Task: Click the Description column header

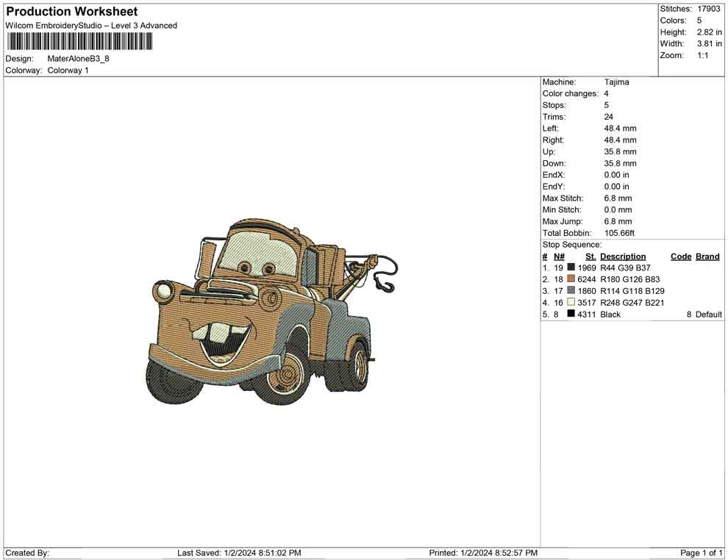Action: (x=622, y=256)
